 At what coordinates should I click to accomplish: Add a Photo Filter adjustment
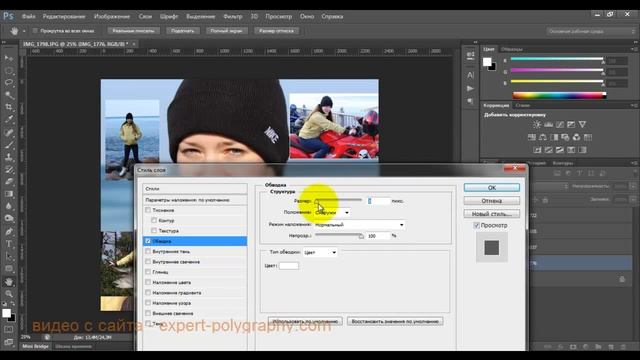[x=565, y=137]
